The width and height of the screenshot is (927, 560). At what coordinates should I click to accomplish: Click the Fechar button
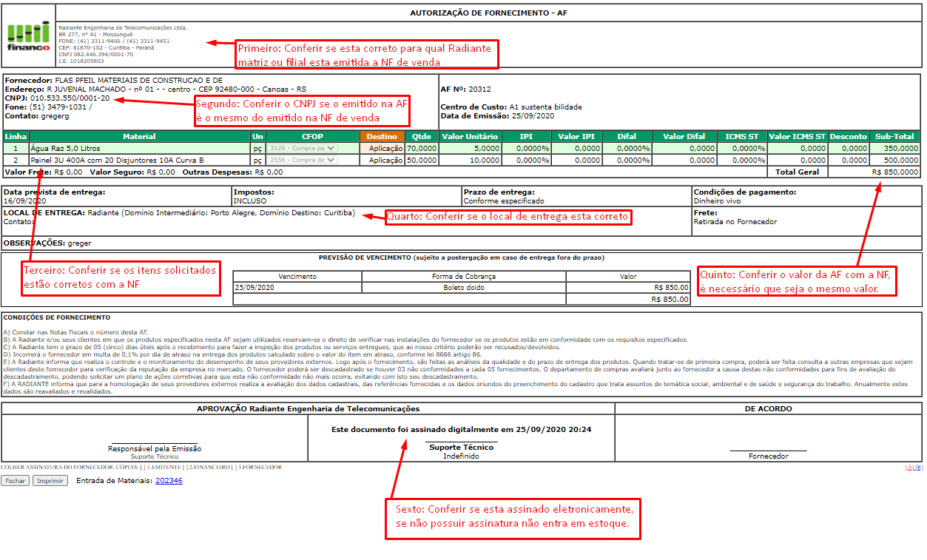(16, 481)
